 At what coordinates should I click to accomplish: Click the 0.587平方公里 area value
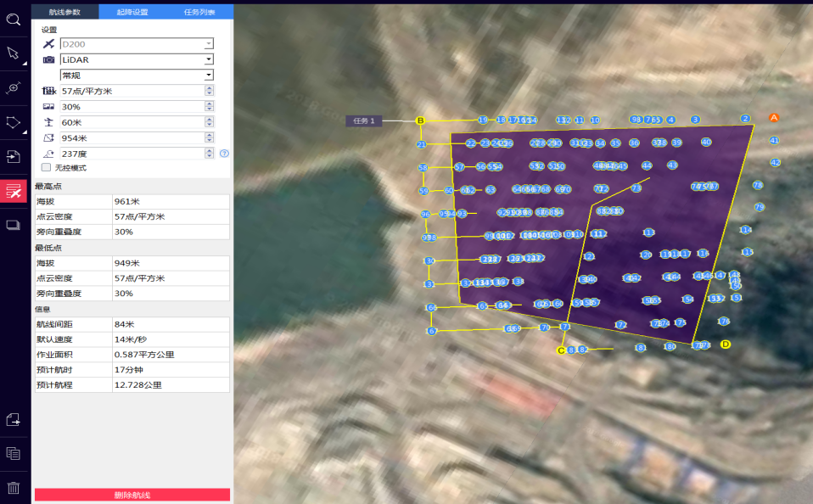tap(171, 355)
